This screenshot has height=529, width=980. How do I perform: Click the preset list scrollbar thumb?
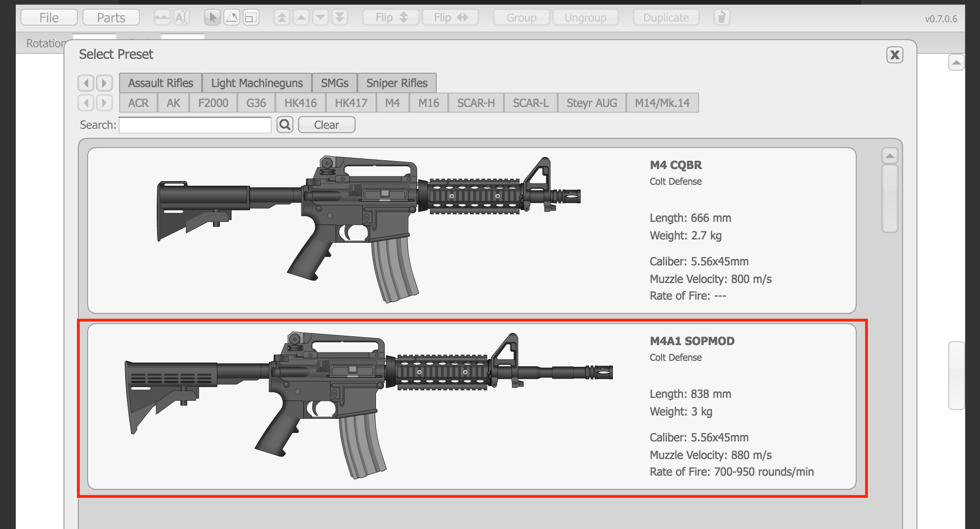(x=890, y=199)
